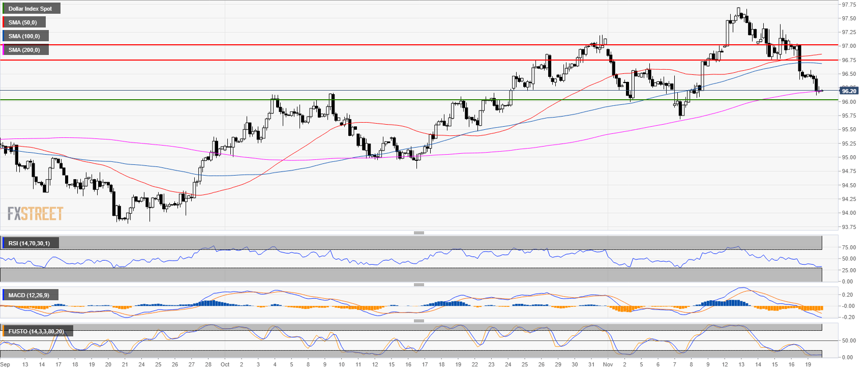Click the Dollar Index Spot legend label
This screenshot has height=371, width=868.
(x=31, y=9)
